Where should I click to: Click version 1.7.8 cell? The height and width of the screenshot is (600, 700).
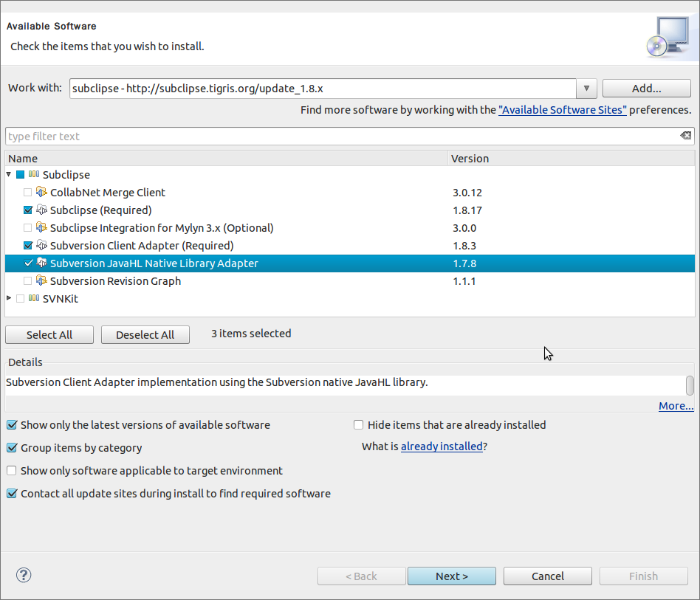coord(464,263)
